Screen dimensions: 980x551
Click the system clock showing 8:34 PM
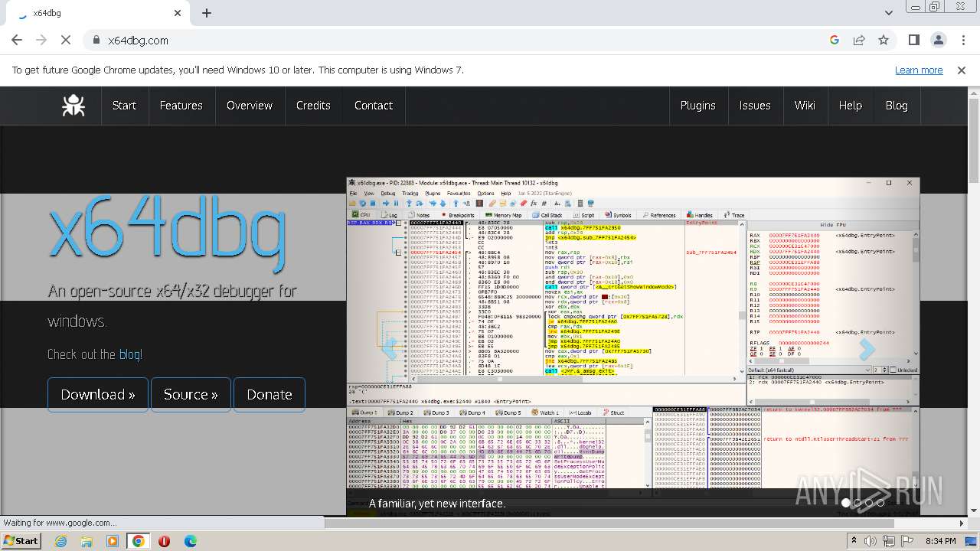click(x=940, y=541)
